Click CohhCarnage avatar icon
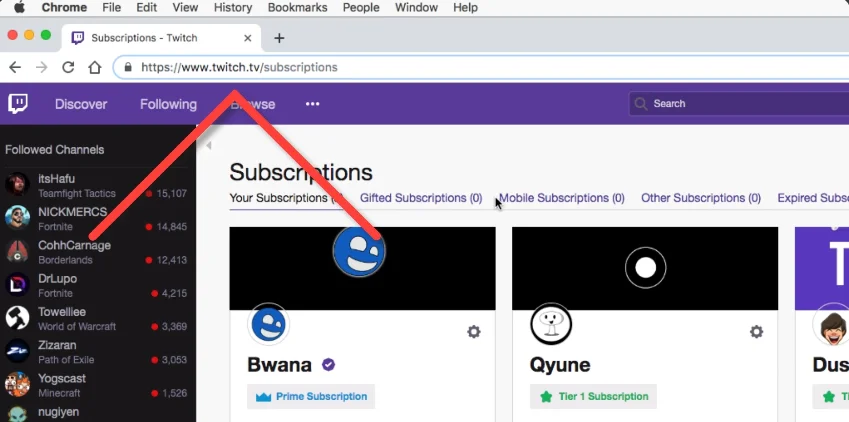Screen dimensions: 849x422 click(17, 252)
